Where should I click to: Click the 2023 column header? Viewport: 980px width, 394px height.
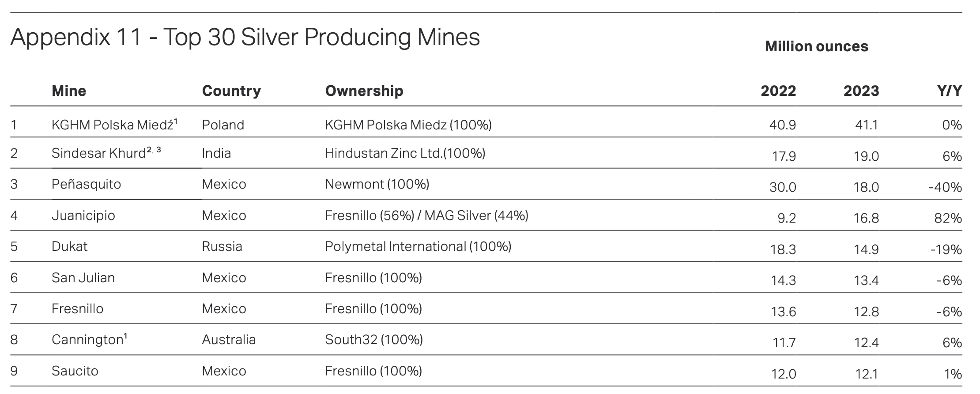pyautogui.click(x=861, y=91)
